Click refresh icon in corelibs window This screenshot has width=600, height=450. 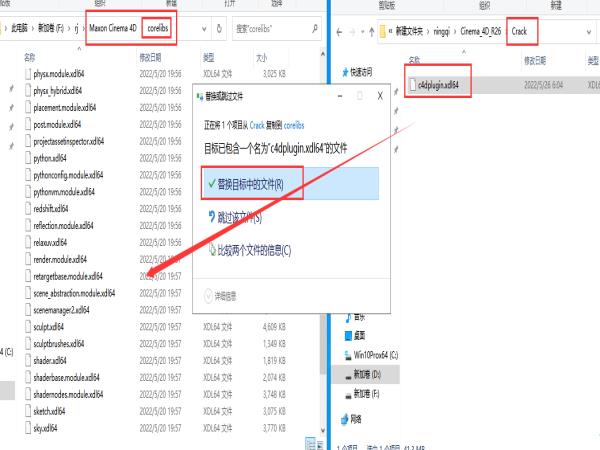pyautogui.click(x=219, y=29)
